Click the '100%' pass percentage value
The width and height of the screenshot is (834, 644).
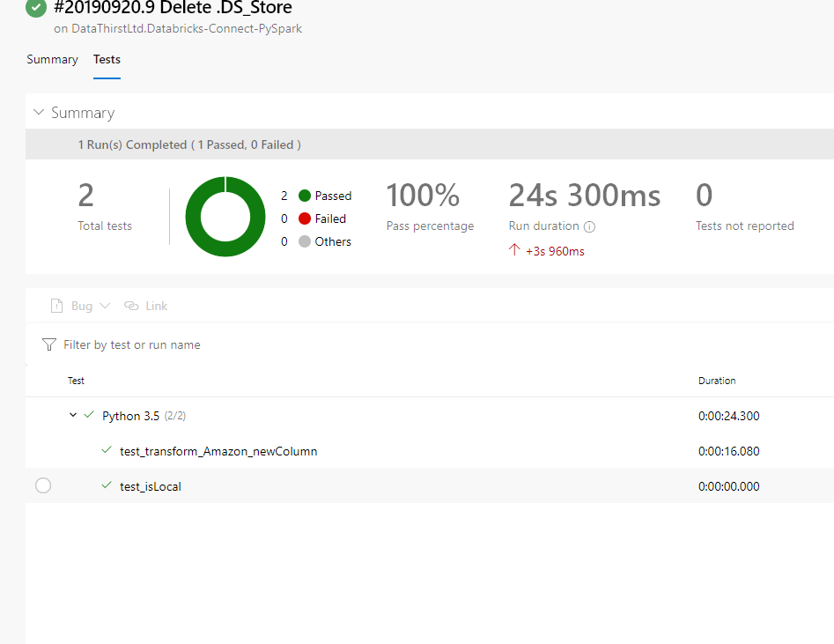(x=423, y=196)
